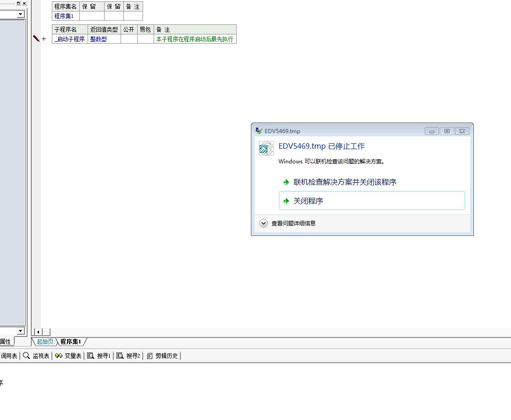Open the dropdown at top of left panel
This screenshot has height=420, width=511.
[20, 14]
